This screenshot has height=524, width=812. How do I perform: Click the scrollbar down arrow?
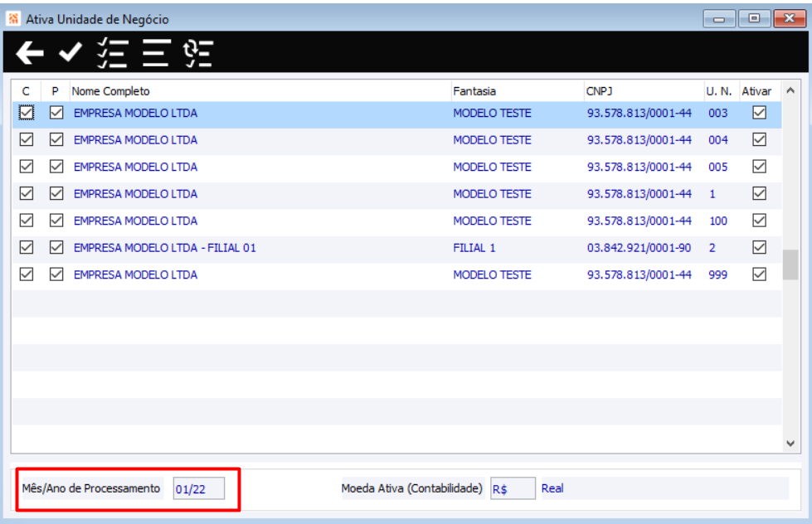(790, 444)
